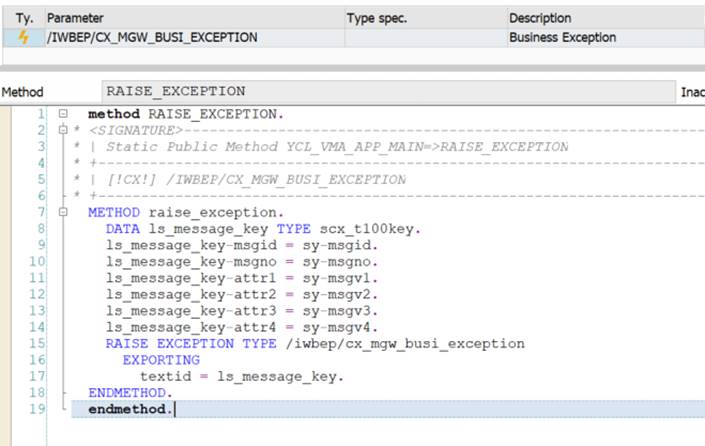The image size is (705, 446).
Task: Click the 'ls_message_key-msgno = sy-msgno' line
Action: pos(242,262)
